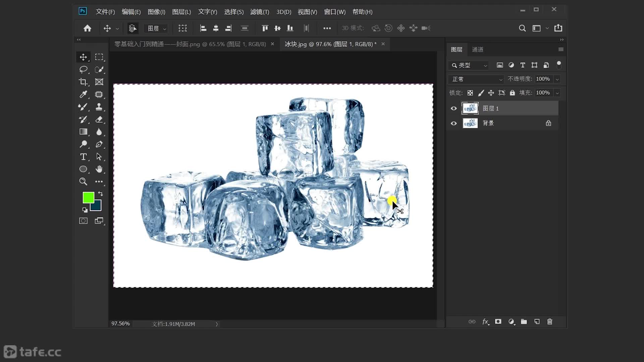Open search with the magnifier icon
644x362 pixels.
[522, 28]
